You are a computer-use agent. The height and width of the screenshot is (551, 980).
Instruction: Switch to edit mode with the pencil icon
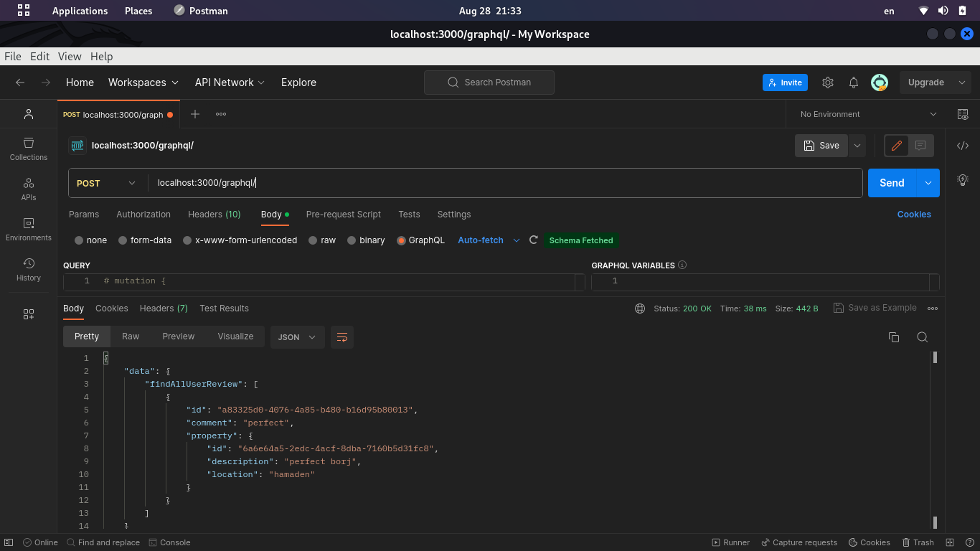pos(896,146)
